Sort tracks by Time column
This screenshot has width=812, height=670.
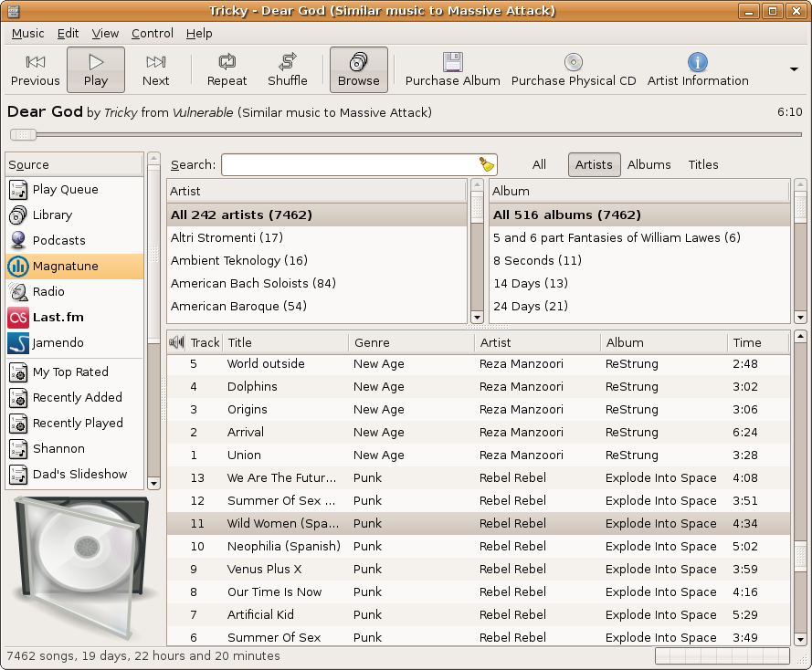coord(759,342)
